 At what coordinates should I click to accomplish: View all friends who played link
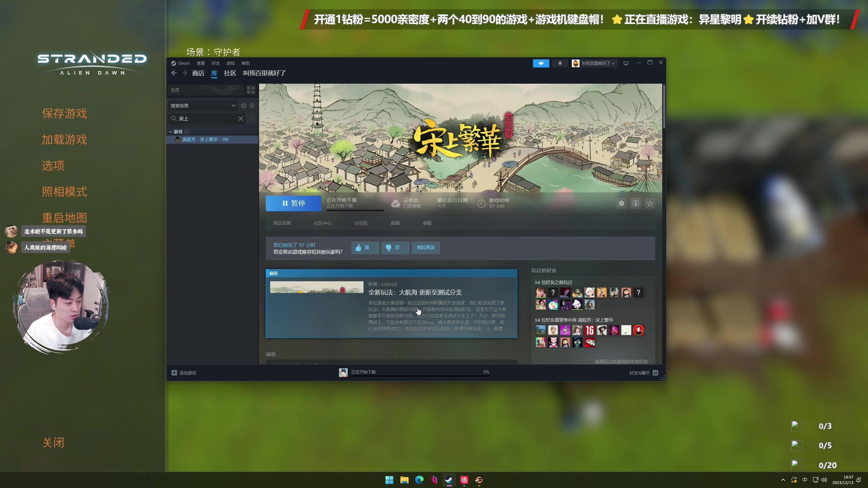pyautogui.click(x=622, y=362)
